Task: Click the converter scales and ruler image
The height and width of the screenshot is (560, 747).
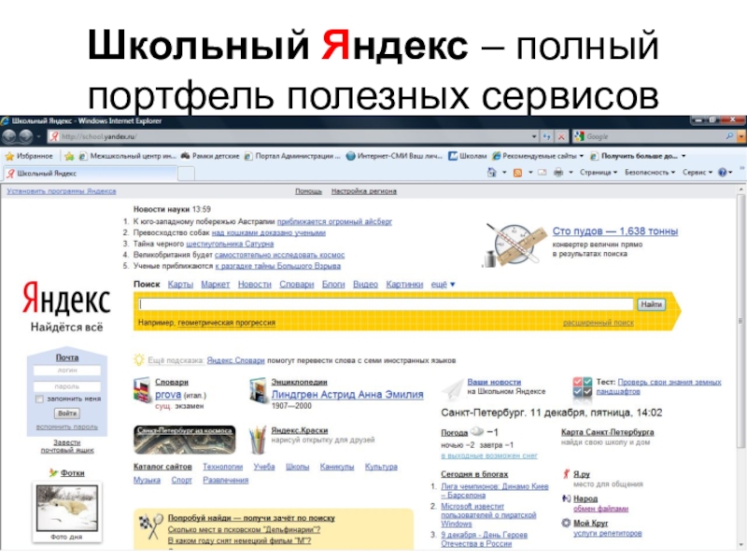Action: point(515,245)
